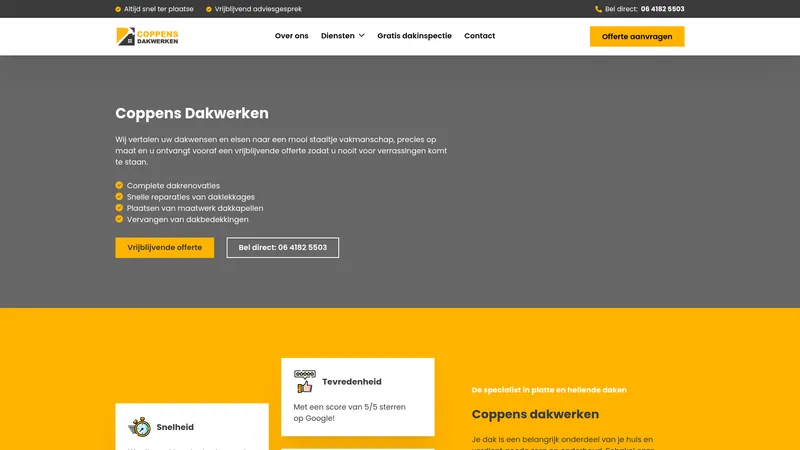Viewport: 800px width, 450px height.
Task: Click the Offerte aanvragen button
Action: coord(637,37)
